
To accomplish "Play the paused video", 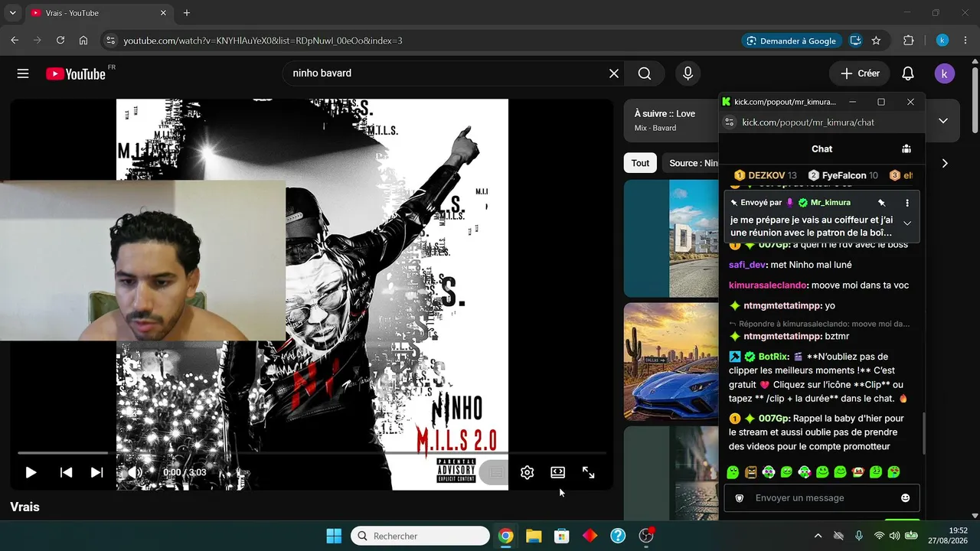I will pyautogui.click(x=31, y=472).
